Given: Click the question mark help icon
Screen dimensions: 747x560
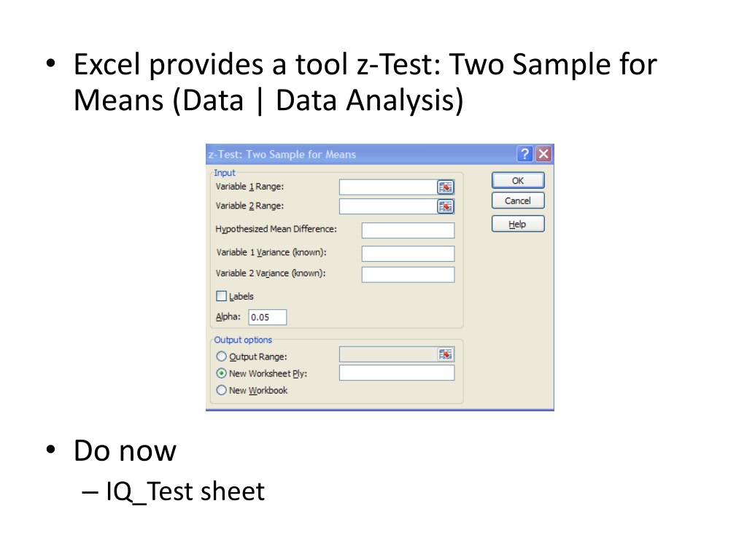Looking at the screenshot, I should click(x=525, y=154).
